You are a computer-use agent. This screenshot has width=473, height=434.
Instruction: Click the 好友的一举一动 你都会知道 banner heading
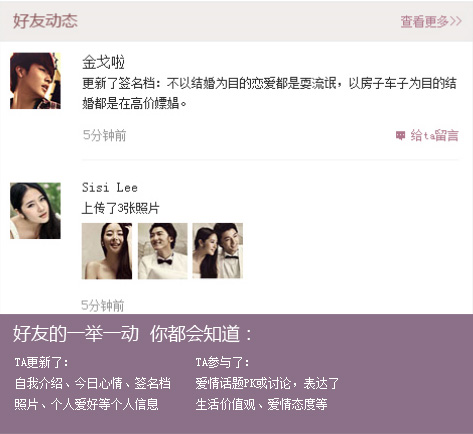133,334
